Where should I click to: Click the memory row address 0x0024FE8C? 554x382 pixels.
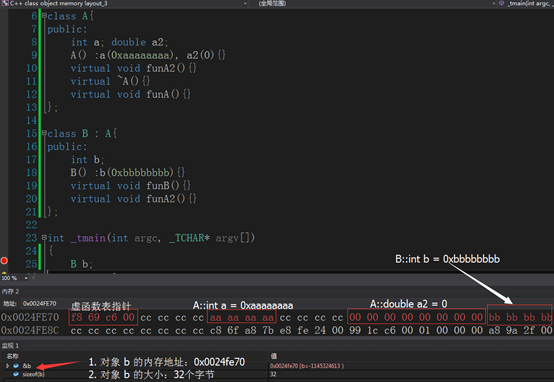30,330
